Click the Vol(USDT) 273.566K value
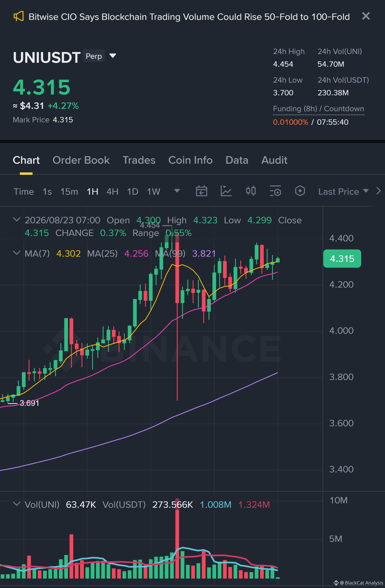This screenshot has height=588, width=385. coord(172,505)
